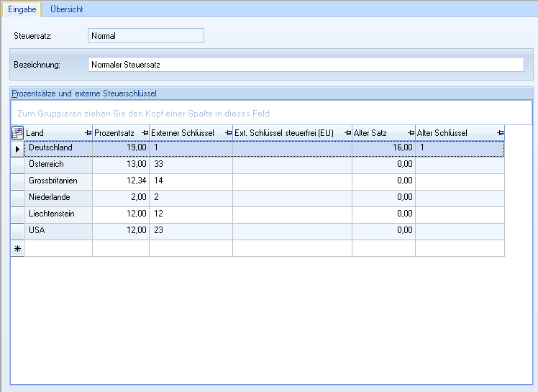Select the Deutschland row arrow indicator
This screenshot has width=538, height=392.
tap(17, 148)
